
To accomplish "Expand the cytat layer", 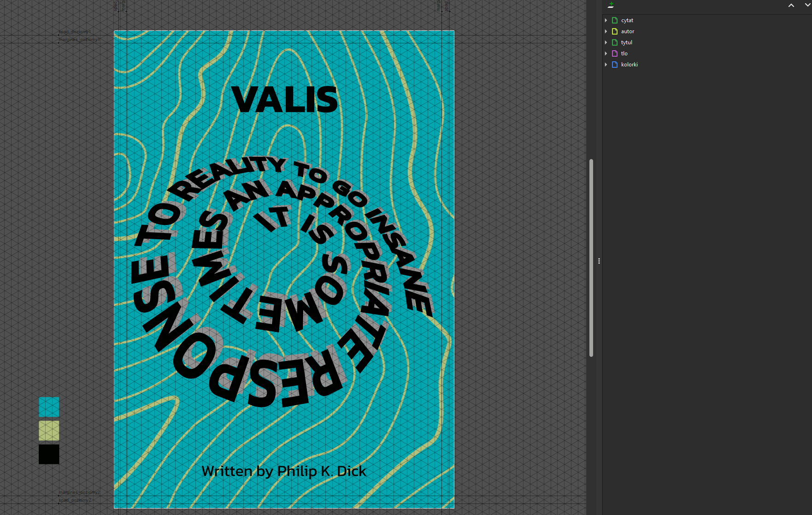I will tap(606, 20).
